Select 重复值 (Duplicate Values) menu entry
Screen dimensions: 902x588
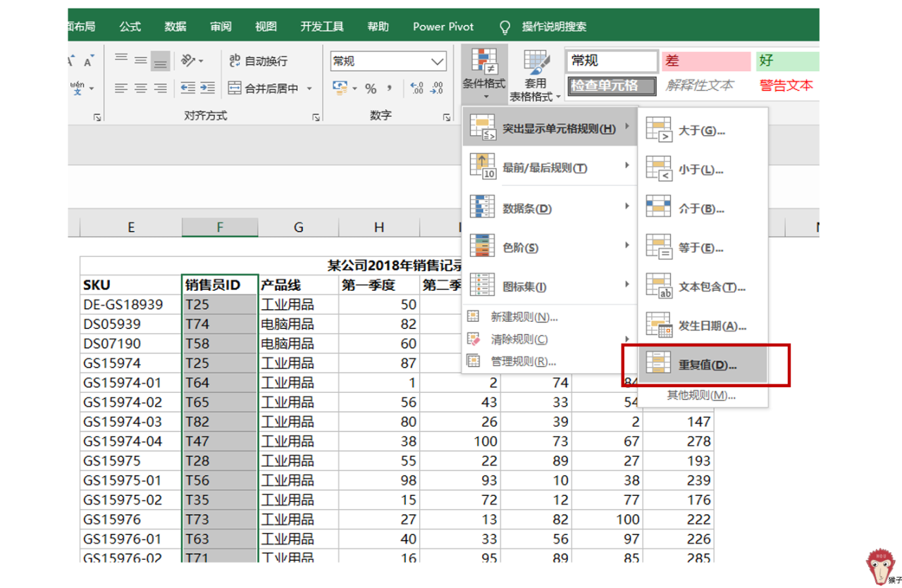(705, 364)
